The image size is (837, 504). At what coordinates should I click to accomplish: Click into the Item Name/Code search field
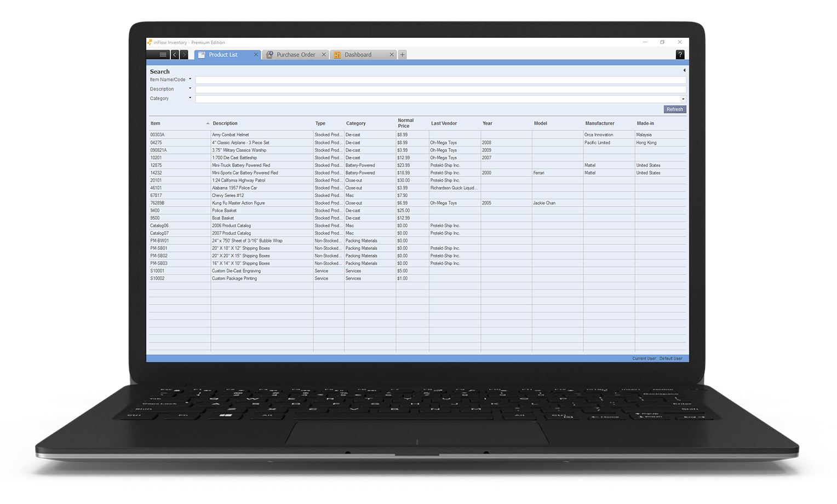coord(440,80)
